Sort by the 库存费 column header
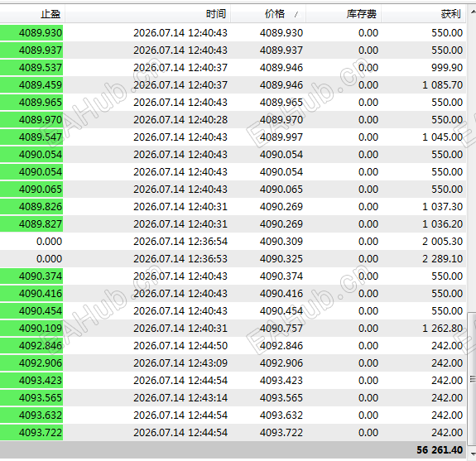 (344, 14)
